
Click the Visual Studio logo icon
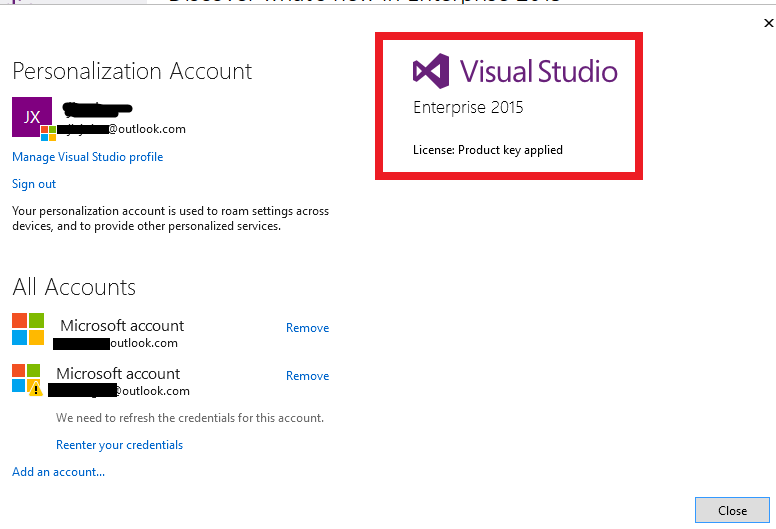(x=431, y=71)
